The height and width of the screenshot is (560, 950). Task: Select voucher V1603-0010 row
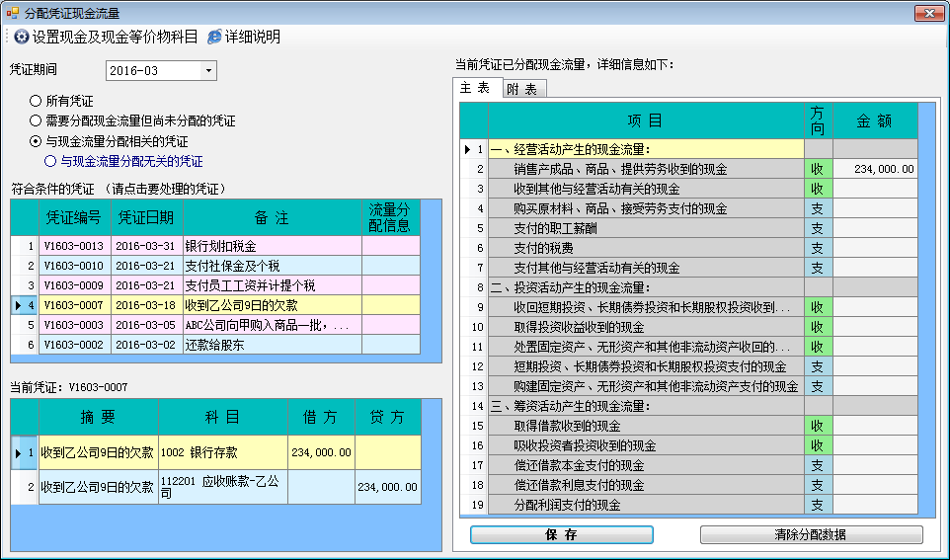tap(215, 266)
